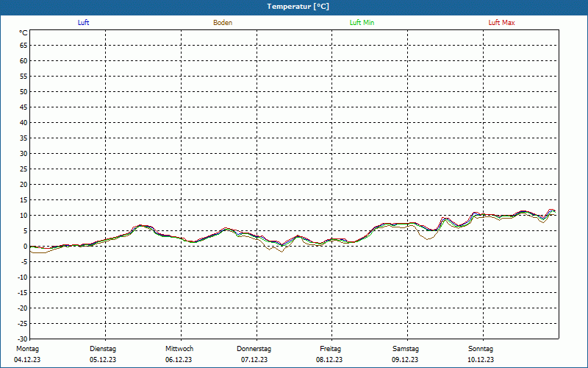588x368 pixels.
Task: Click the '10' y-axis value
Action: (x=24, y=216)
